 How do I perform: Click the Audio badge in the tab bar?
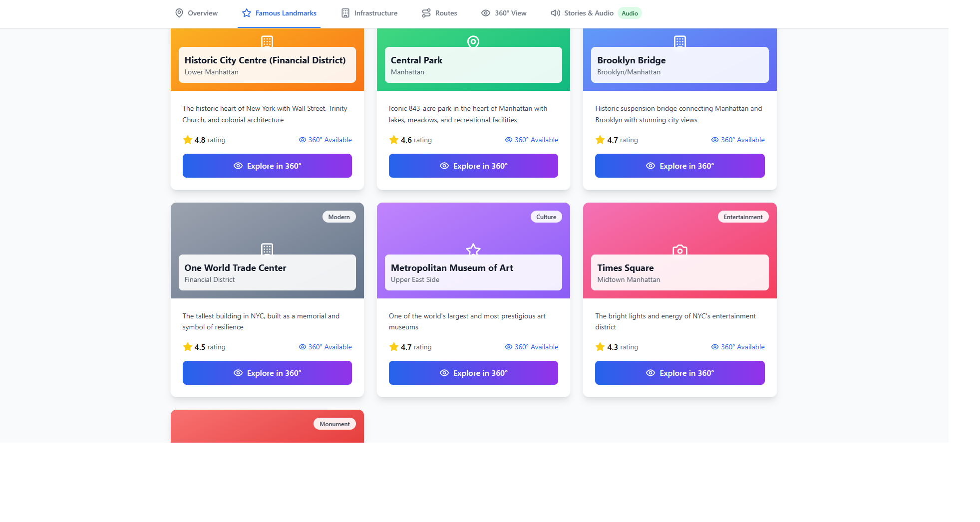[630, 13]
